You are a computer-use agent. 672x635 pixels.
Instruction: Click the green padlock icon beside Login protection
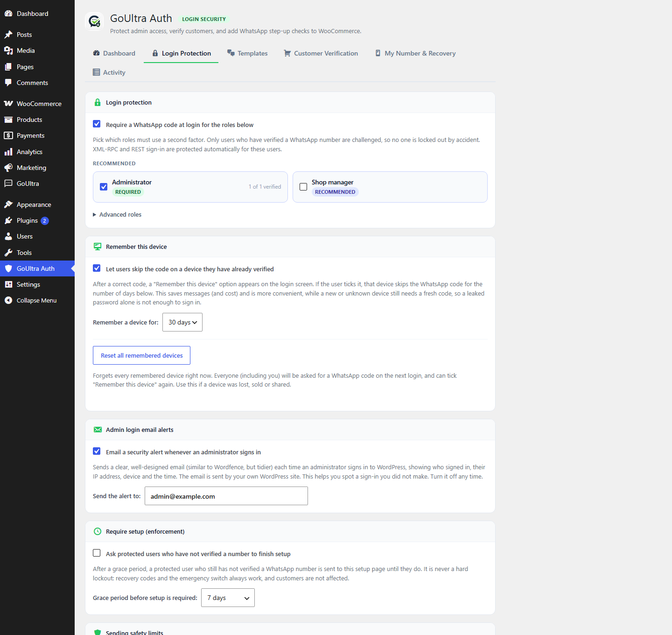tap(98, 102)
